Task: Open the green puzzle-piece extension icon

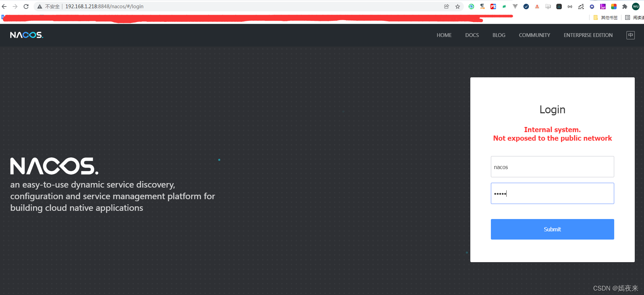Action: tap(471, 7)
